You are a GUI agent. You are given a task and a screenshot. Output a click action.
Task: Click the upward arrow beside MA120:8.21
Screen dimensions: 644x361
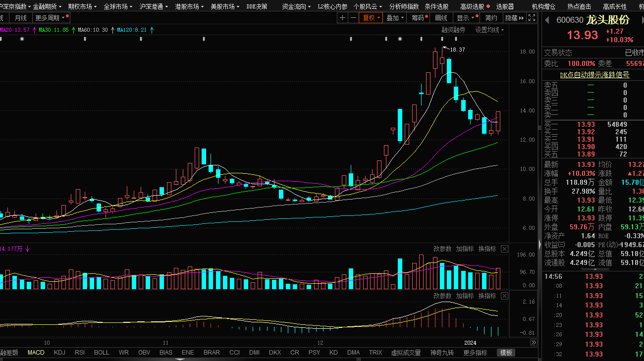(x=152, y=30)
